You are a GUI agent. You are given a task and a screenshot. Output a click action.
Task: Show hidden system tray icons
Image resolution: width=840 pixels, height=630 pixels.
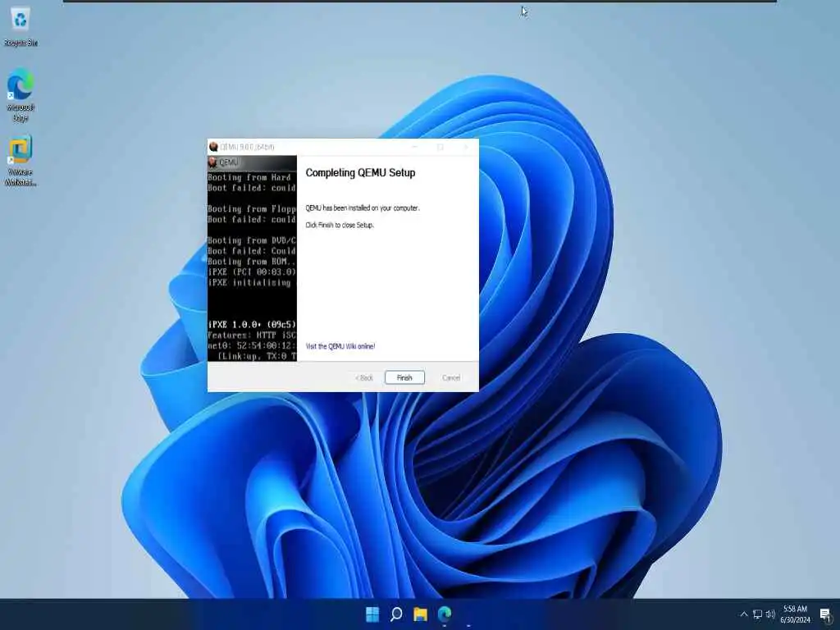(x=743, y=614)
